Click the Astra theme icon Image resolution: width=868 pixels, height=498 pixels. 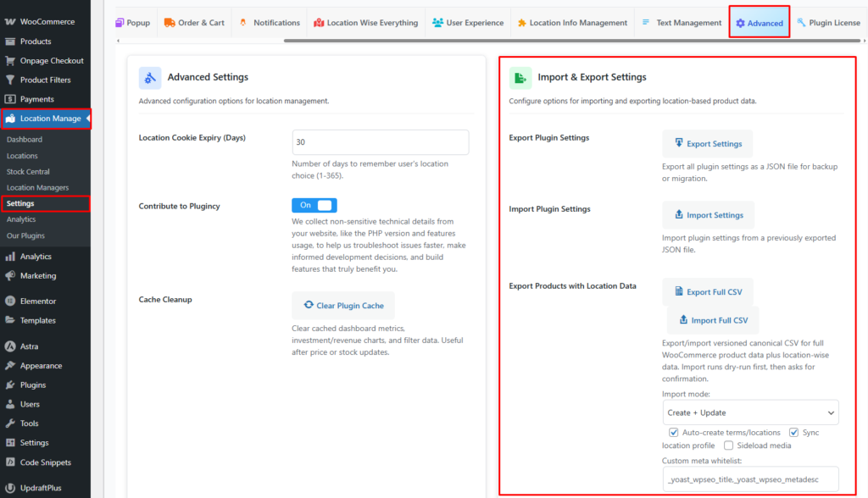pos(10,346)
